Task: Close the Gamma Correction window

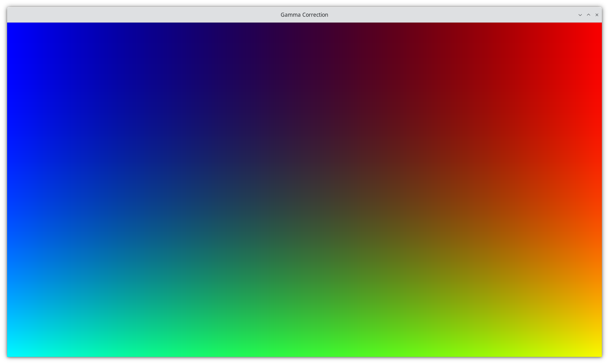Action: pos(597,15)
